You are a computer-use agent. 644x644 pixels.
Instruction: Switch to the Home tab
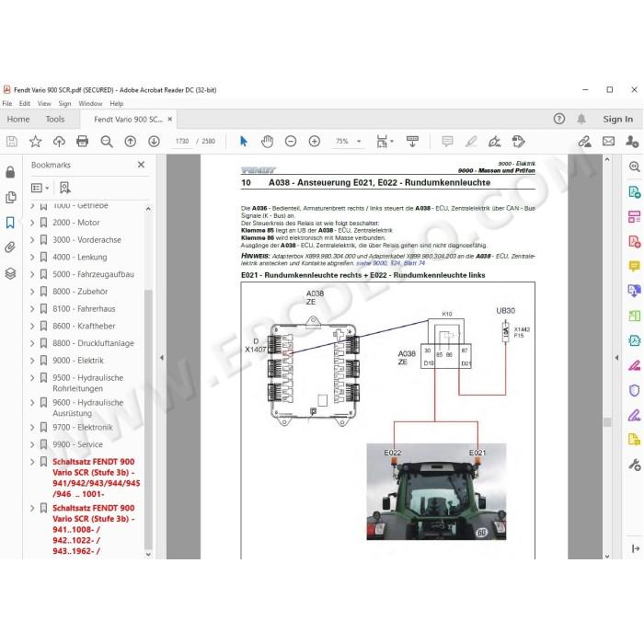pyautogui.click(x=18, y=119)
